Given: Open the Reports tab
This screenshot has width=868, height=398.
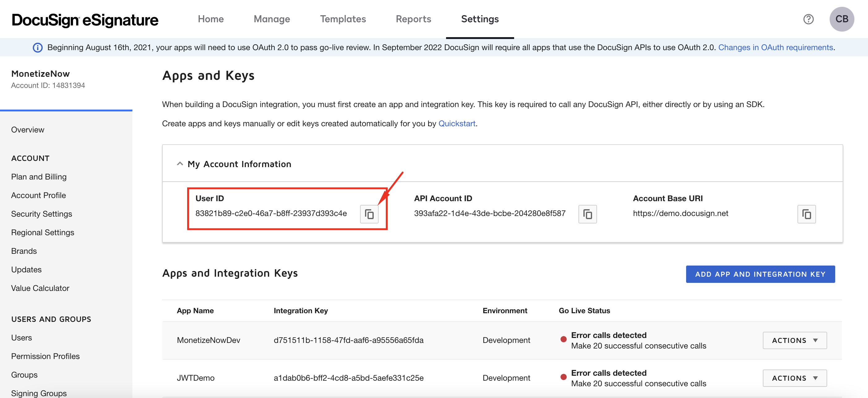Looking at the screenshot, I should point(413,19).
